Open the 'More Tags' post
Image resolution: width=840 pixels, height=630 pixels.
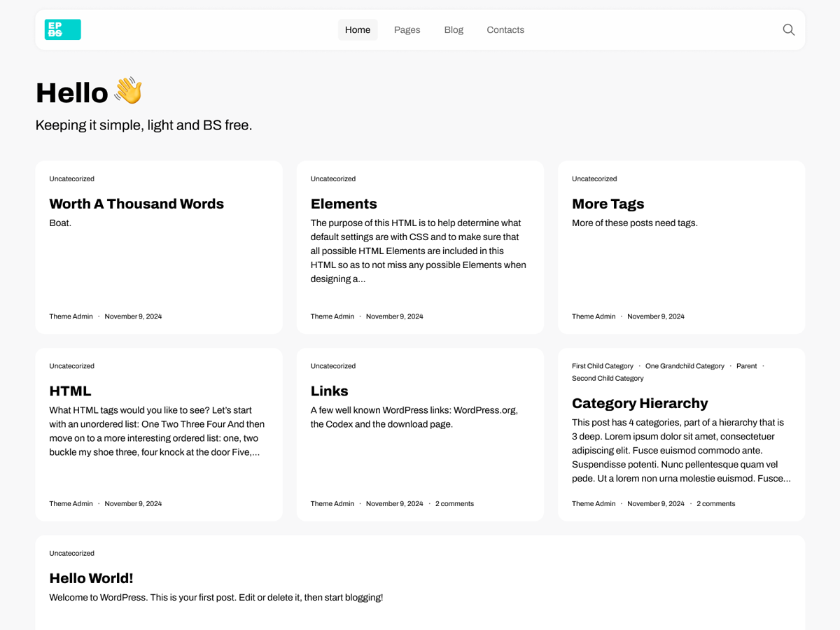click(608, 204)
